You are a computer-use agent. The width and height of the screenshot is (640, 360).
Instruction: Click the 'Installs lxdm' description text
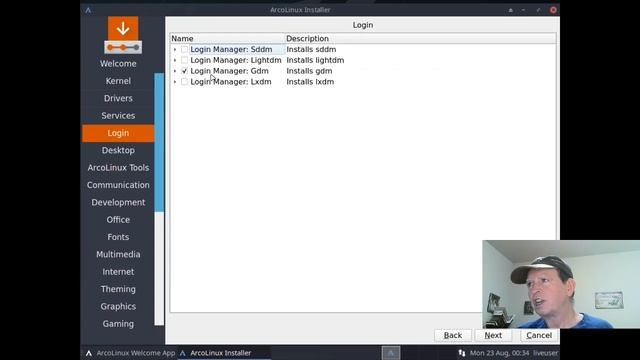tap(310, 82)
